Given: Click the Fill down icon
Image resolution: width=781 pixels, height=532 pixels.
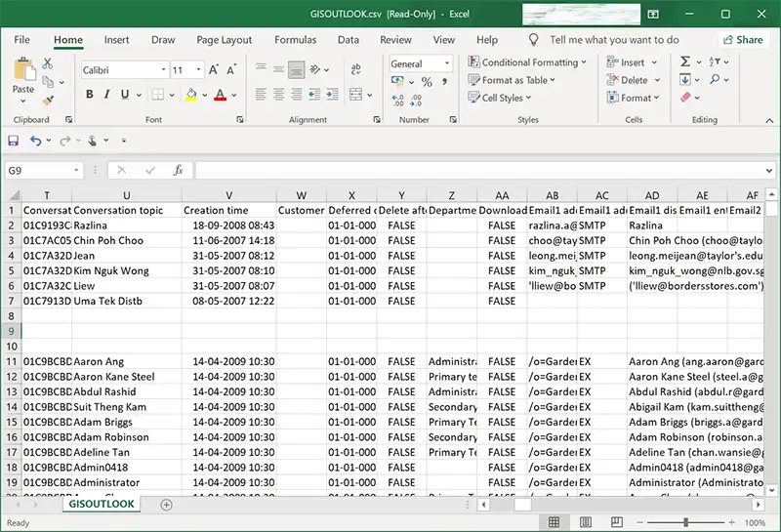Looking at the screenshot, I should [685, 79].
